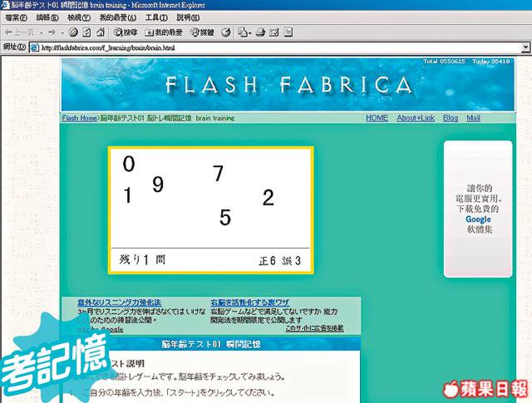Click the Total 0550615 counter text
Image resolution: width=532 pixels, height=403 pixels.
pyautogui.click(x=444, y=61)
